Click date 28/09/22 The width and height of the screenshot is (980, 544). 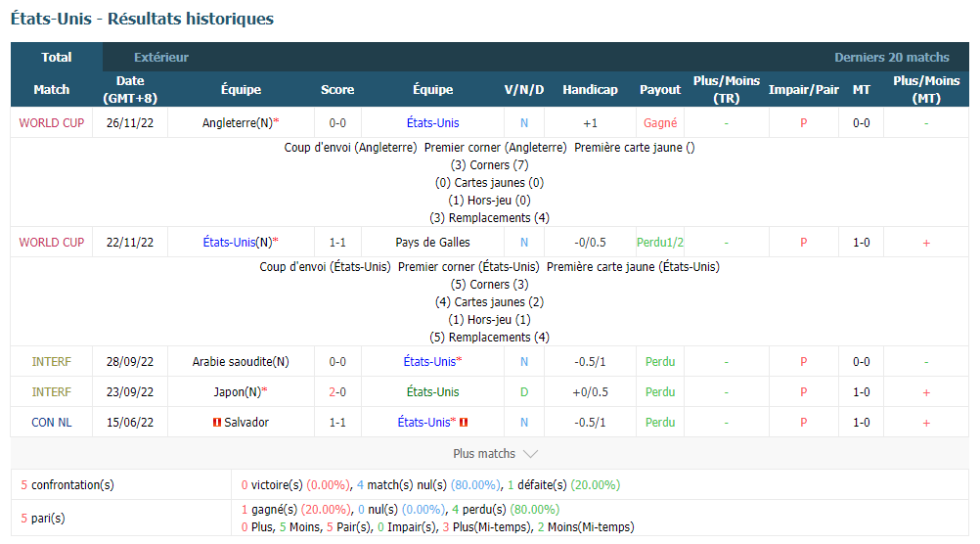130,362
